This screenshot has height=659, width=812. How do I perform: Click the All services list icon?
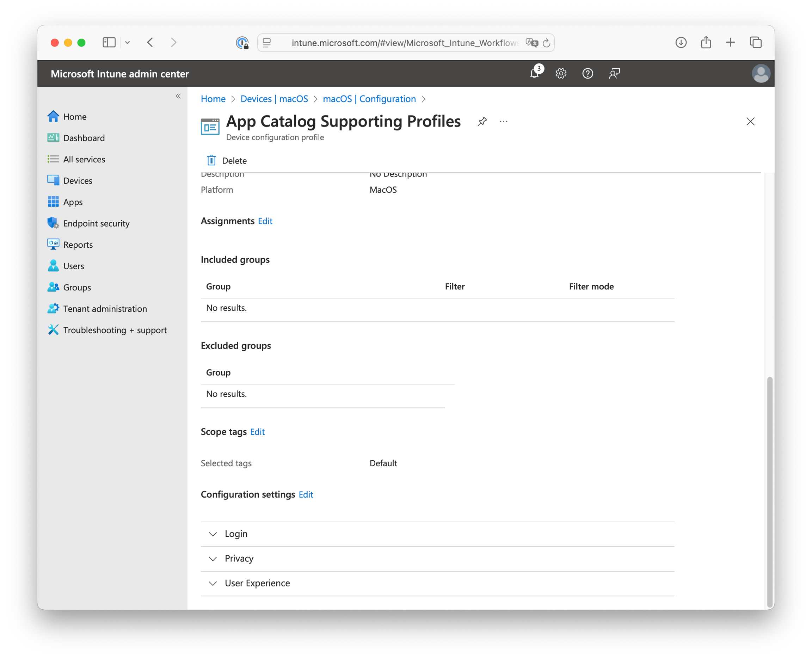[x=53, y=159]
